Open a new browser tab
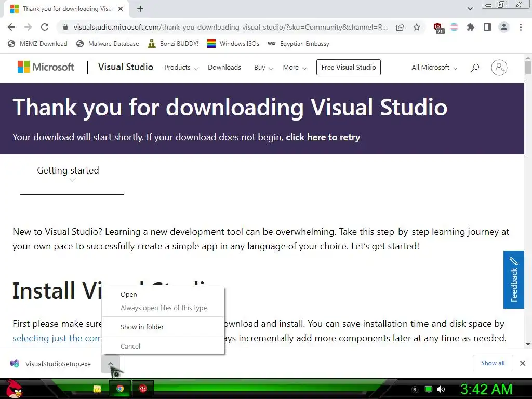Viewport: 532px width, 399px height. (x=140, y=9)
